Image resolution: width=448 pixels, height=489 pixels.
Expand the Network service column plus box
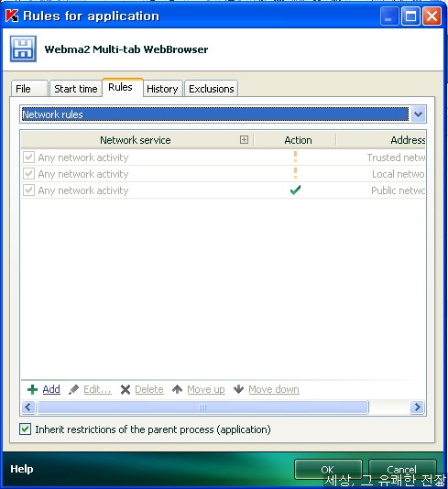pos(244,139)
